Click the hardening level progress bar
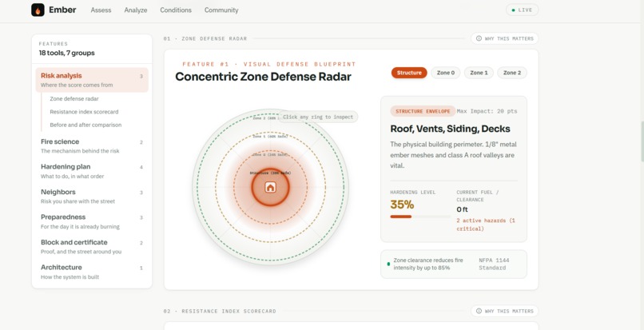Image resolution: width=644 pixels, height=330 pixels. pos(420,217)
